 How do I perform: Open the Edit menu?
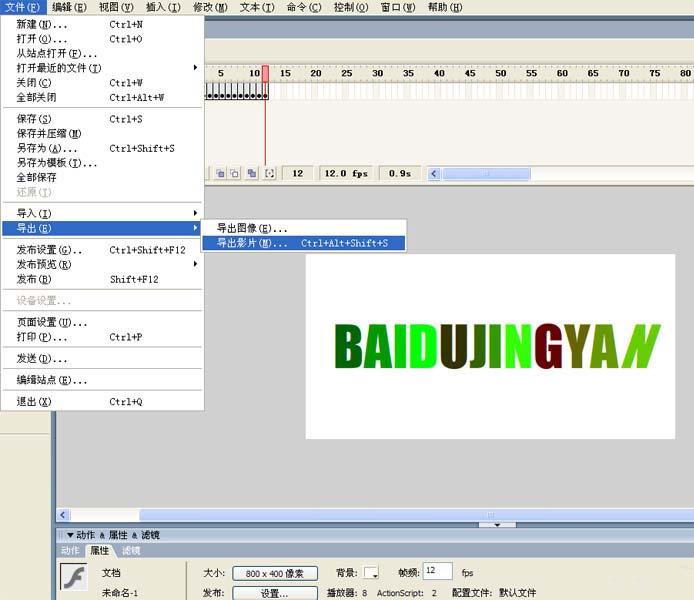pyautogui.click(x=69, y=7)
